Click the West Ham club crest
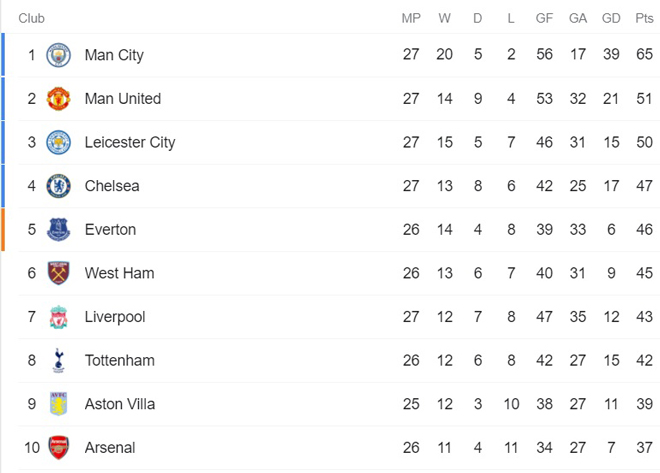The height and width of the screenshot is (473, 660). click(59, 273)
